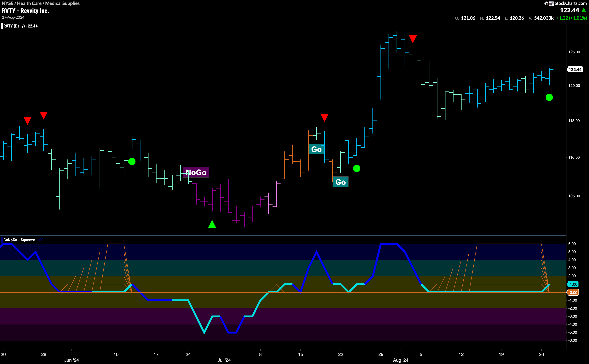Click the red down-triangle marker in early August
Image resolution: width=589 pixels, height=364 pixels.
click(x=413, y=39)
